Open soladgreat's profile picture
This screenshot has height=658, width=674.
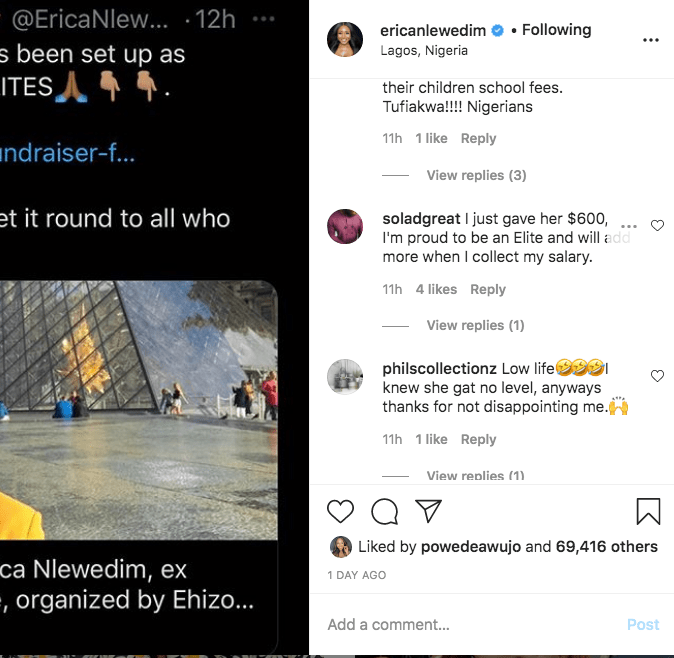[345, 227]
